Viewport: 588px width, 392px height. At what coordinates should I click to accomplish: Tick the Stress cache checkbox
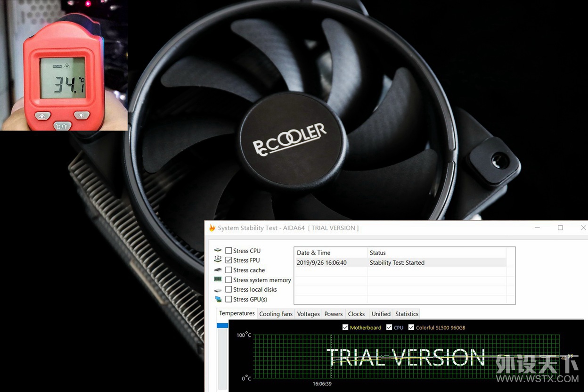pos(229,270)
